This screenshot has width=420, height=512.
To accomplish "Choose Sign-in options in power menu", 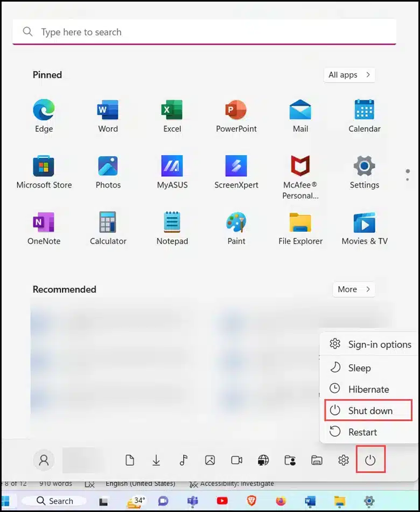I will (x=370, y=344).
